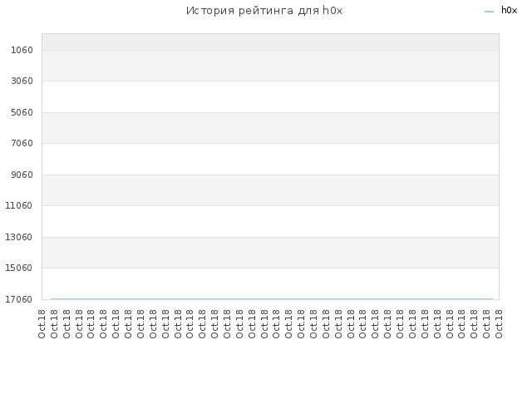The height and width of the screenshot is (399, 532).
Task: Click the blue h0x data line in the plot
Action: coord(272,299)
